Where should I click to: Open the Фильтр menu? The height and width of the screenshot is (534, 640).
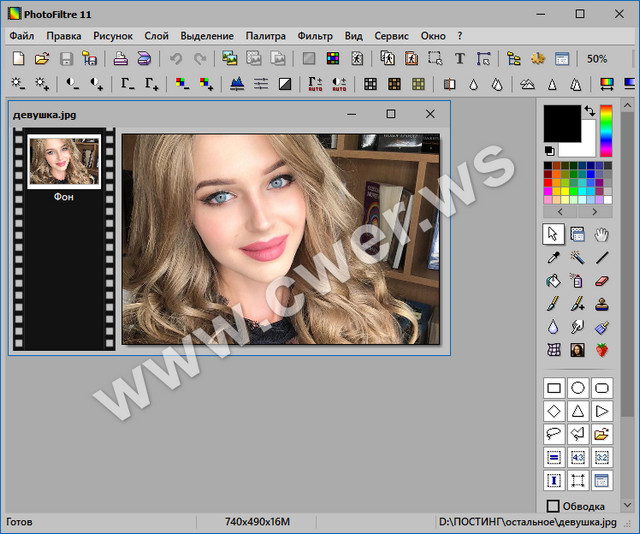pos(315,36)
